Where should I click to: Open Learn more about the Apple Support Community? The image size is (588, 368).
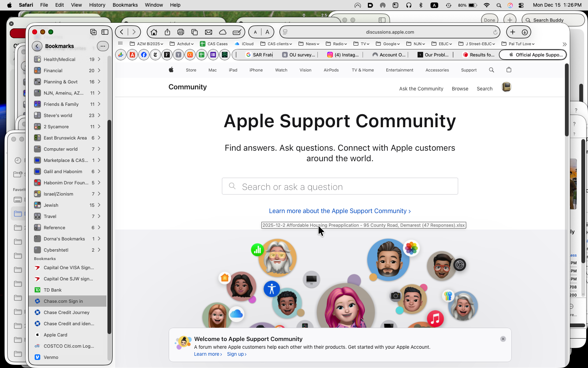(x=340, y=211)
